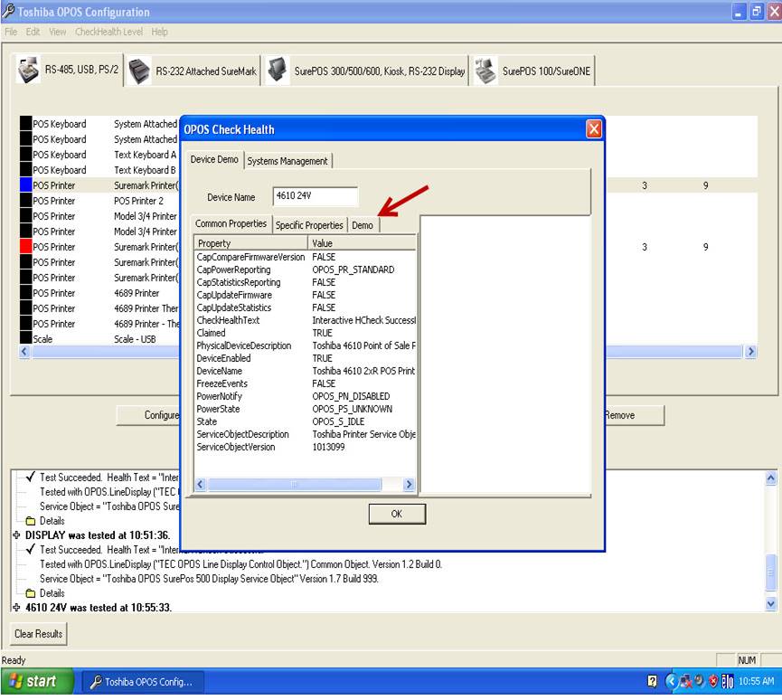The height and width of the screenshot is (700, 782).
Task: Click the Details folder icon under DISPLAY test
Action: tap(31, 593)
